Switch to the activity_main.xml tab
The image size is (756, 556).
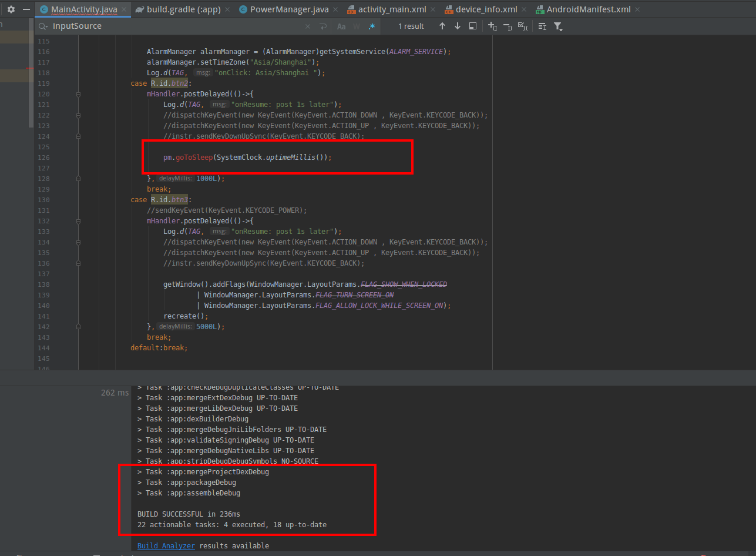tap(392, 9)
